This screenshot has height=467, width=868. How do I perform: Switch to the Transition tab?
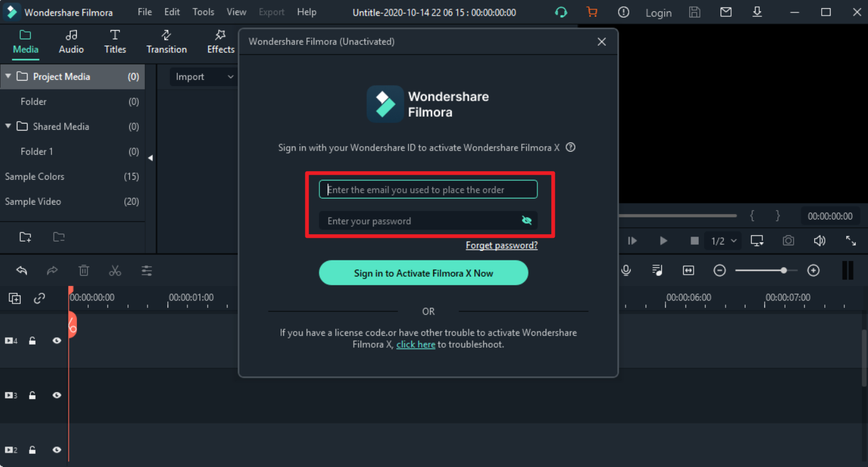click(166, 42)
